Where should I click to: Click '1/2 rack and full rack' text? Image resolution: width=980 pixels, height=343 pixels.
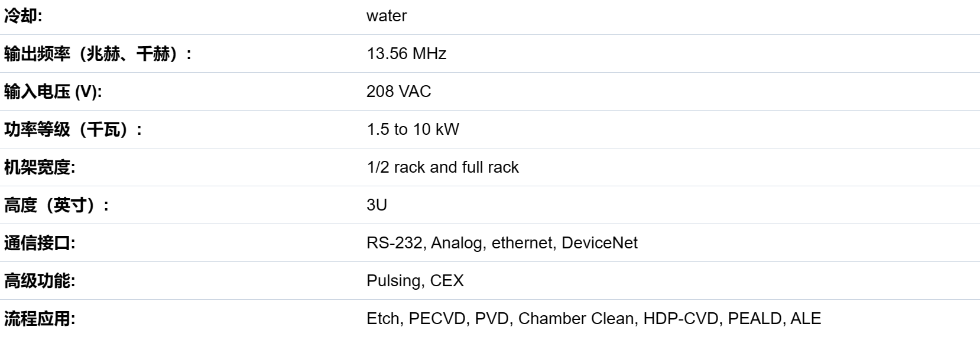click(442, 167)
